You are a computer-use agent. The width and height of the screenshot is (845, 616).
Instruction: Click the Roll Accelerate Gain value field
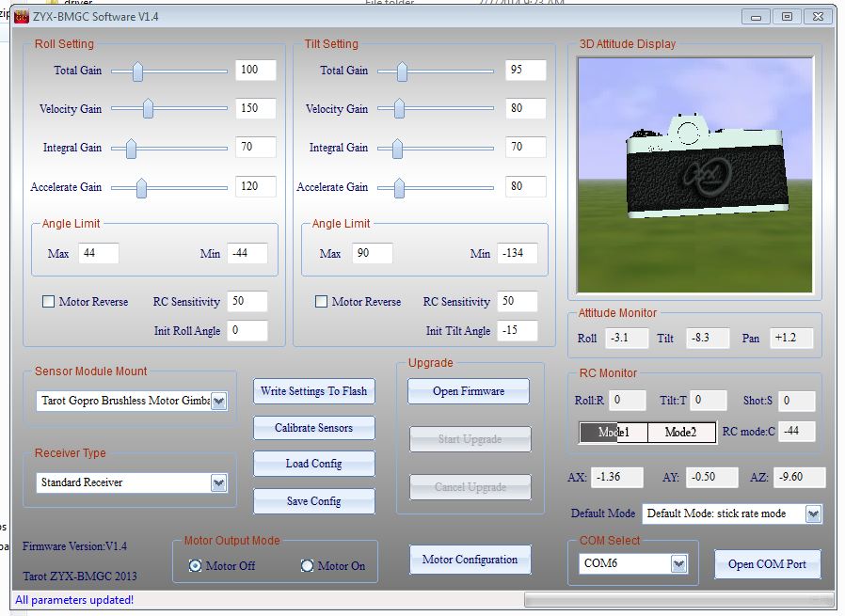click(x=256, y=186)
